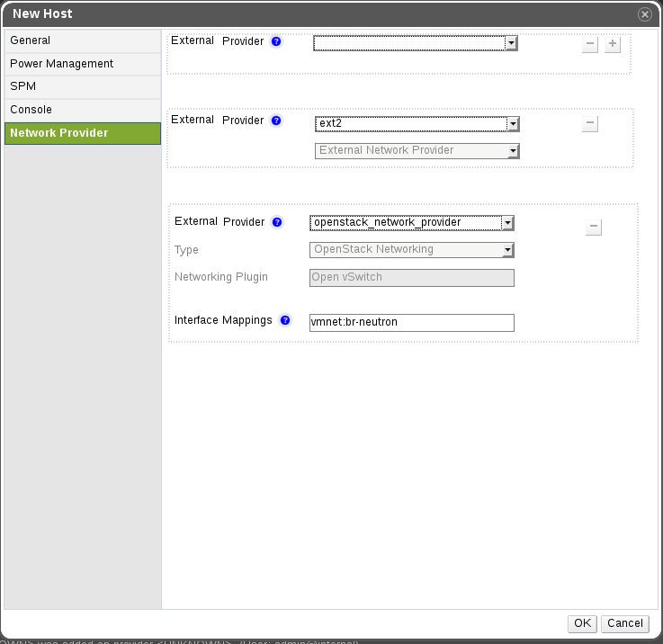663x644 pixels.
Task: Click Interface Mappings help icon
Action: point(285,320)
